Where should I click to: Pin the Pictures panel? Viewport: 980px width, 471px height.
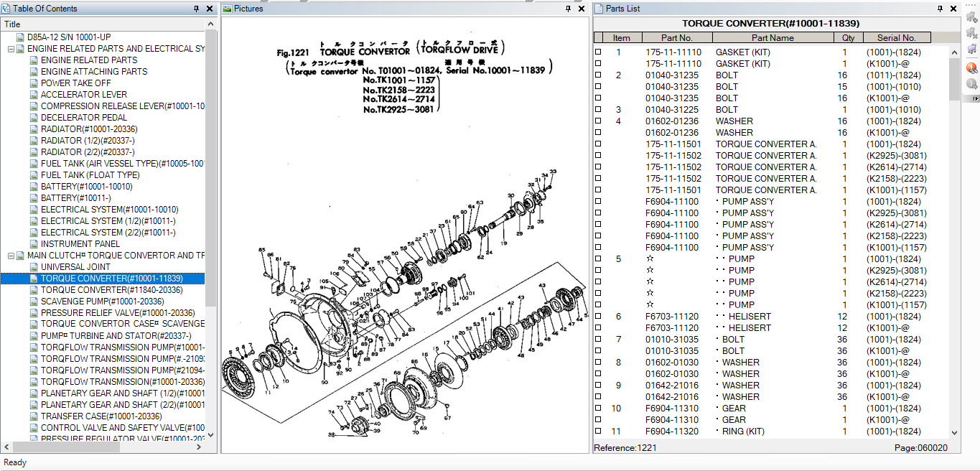(x=568, y=9)
